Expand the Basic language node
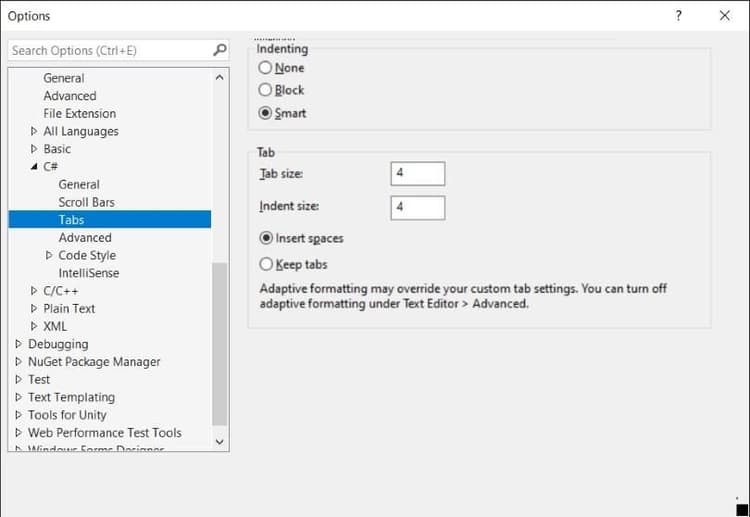The image size is (750, 517). (x=34, y=149)
